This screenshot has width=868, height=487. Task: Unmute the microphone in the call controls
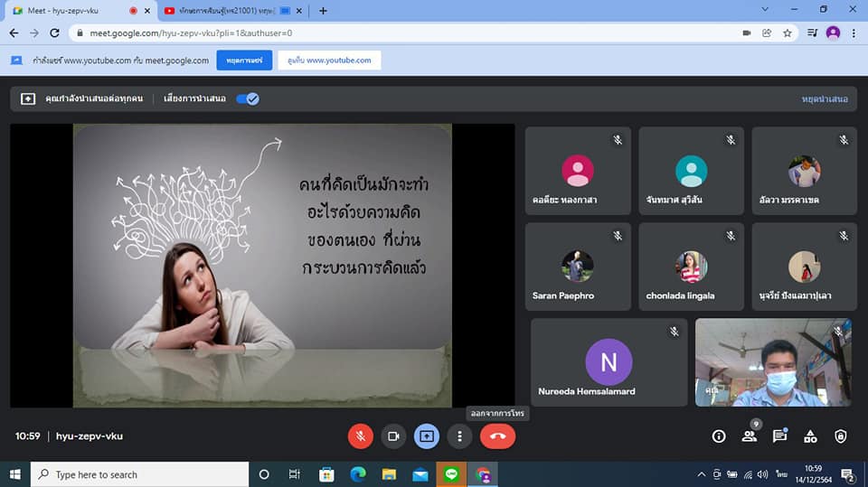click(360, 435)
